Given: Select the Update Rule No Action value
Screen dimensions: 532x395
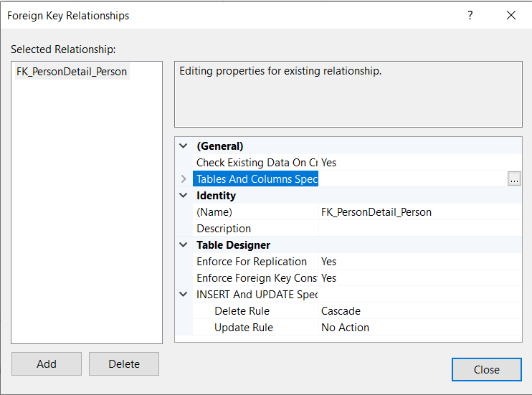Looking at the screenshot, I should coord(419,328).
